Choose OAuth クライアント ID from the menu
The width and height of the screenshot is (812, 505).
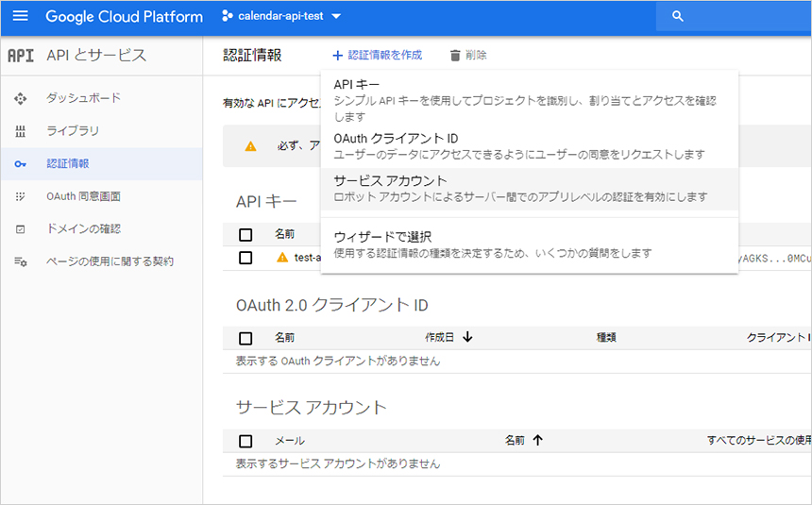tap(530, 146)
